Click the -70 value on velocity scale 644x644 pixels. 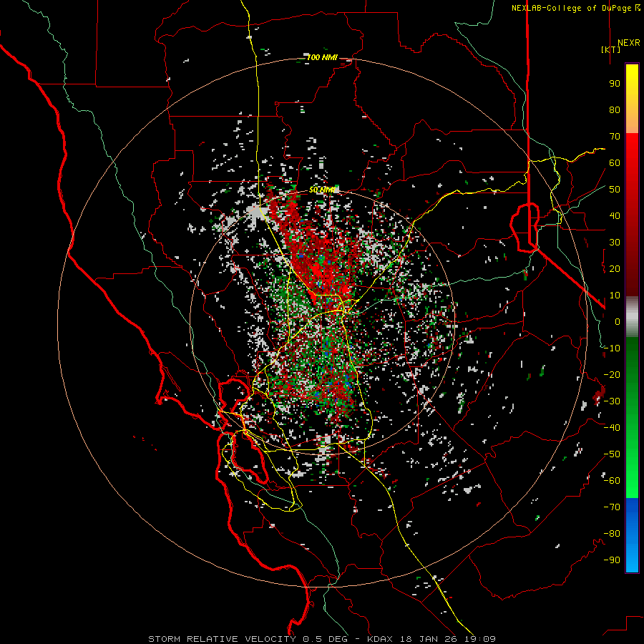tap(612, 507)
